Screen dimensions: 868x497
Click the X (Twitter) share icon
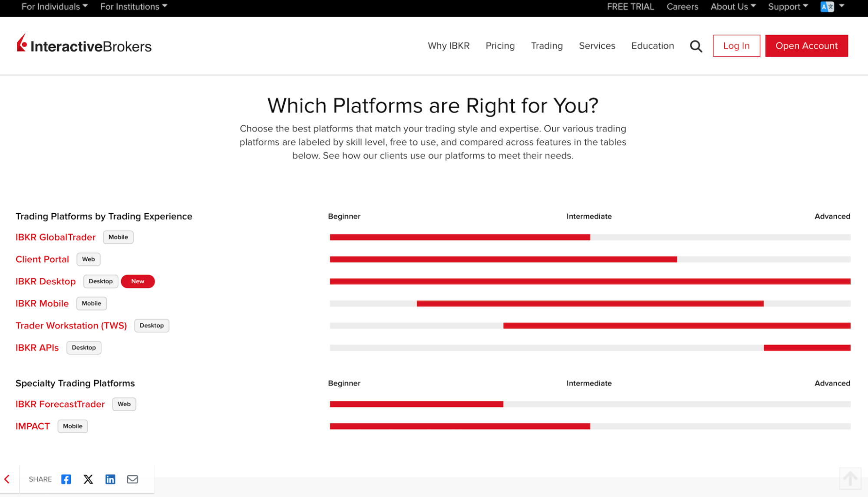[x=88, y=479]
